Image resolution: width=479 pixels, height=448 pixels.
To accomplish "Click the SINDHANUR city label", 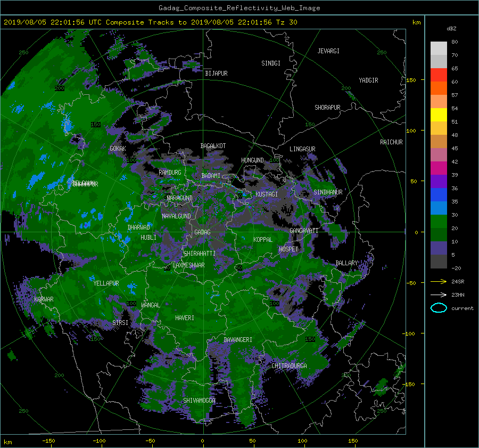I will tap(328, 192).
